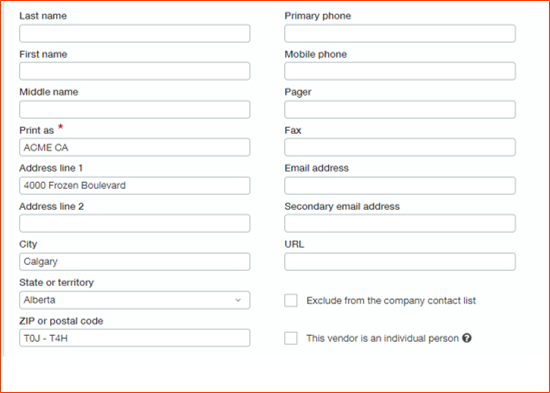The height and width of the screenshot is (393, 550).
Task: Click the URL input field
Action: pos(400,262)
